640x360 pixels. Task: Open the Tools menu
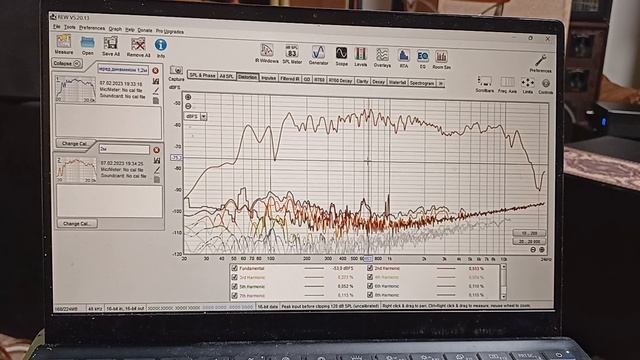tap(70, 27)
